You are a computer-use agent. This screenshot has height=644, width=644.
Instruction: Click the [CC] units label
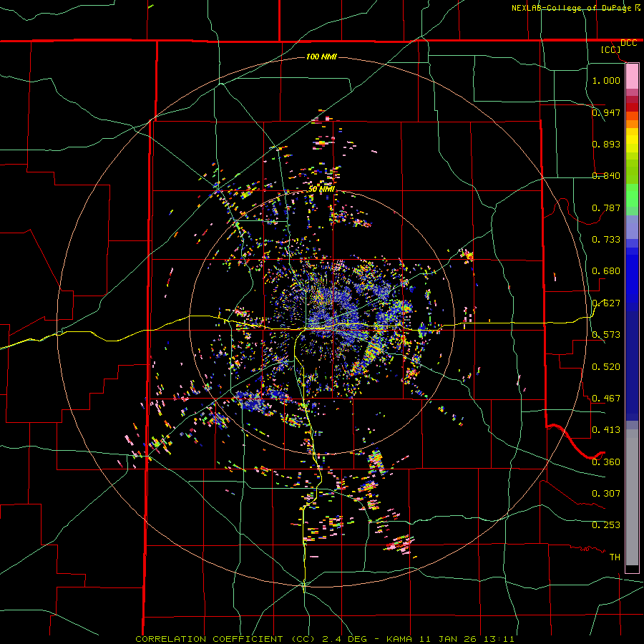611,49
